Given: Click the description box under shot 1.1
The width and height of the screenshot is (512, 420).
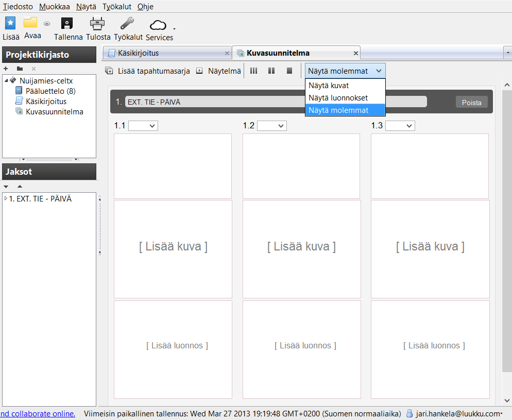Looking at the screenshot, I should pyautogui.click(x=173, y=166).
